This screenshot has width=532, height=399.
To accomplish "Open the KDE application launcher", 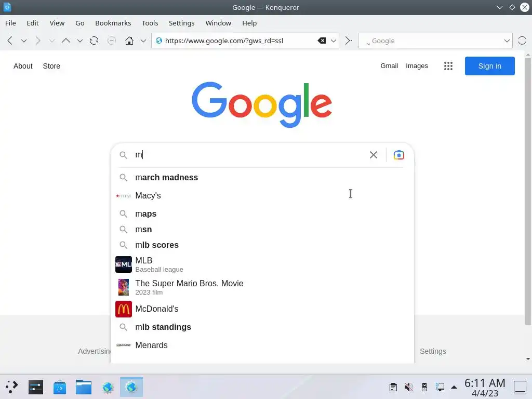I will pyautogui.click(x=11, y=387).
